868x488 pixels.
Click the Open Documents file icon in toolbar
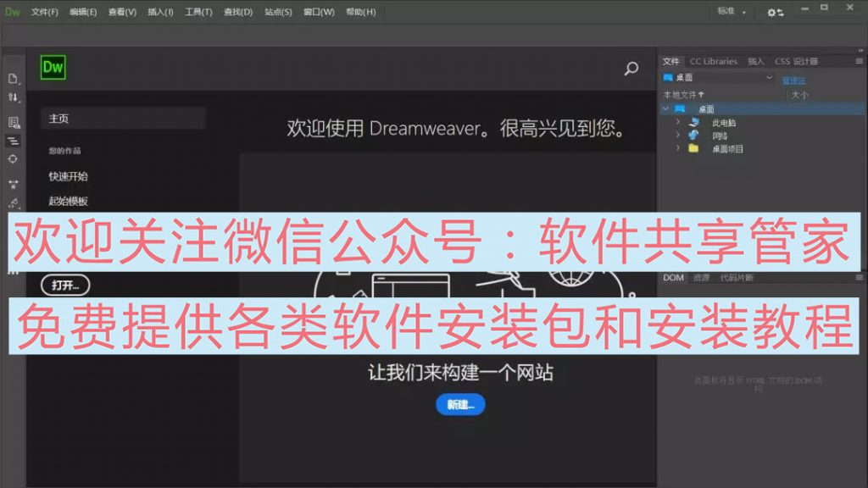(14, 79)
